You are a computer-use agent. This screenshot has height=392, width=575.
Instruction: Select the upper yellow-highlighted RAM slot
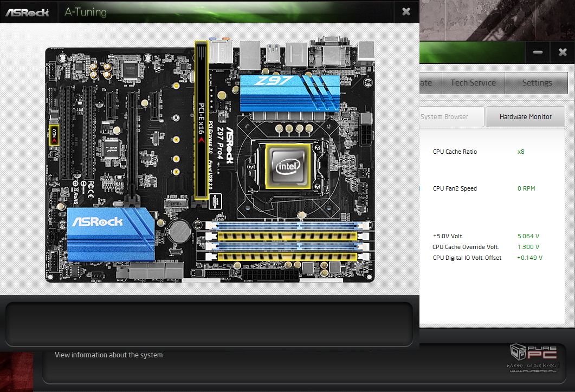(287, 236)
